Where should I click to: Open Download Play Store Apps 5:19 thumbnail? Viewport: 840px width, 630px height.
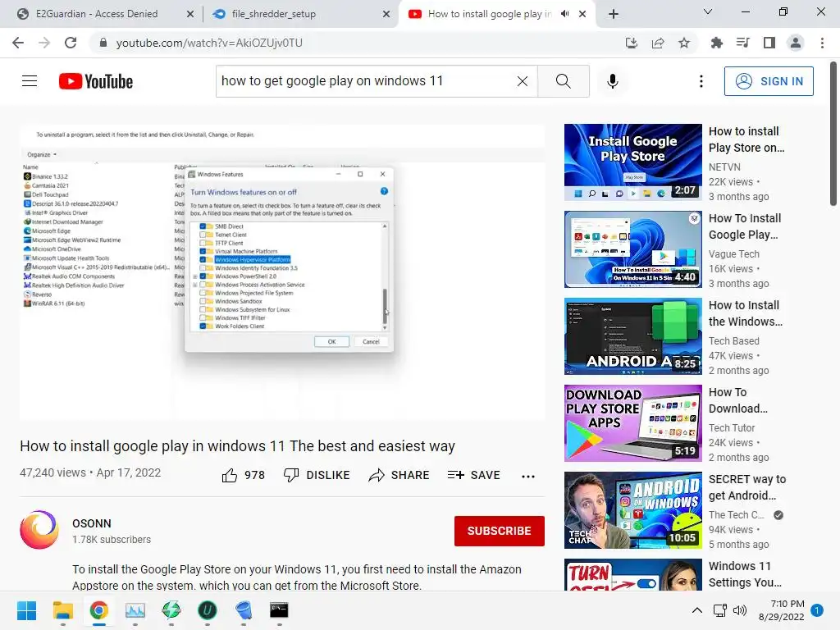[632, 422]
